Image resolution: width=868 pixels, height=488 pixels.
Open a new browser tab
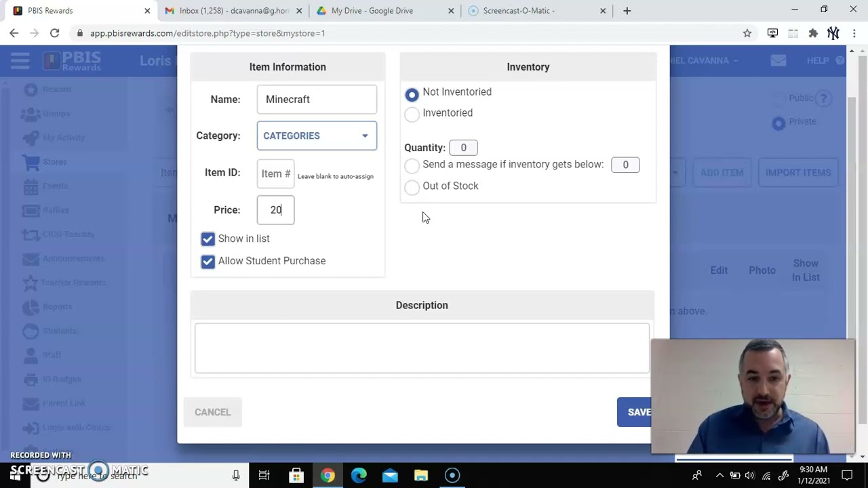pyautogui.click(x=627, y=11)
